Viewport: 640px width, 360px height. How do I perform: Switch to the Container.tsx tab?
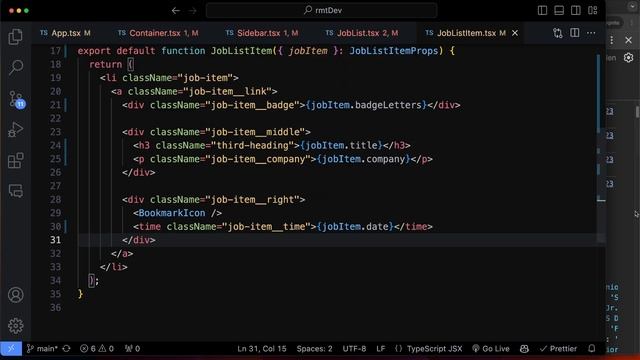[158, 33]
